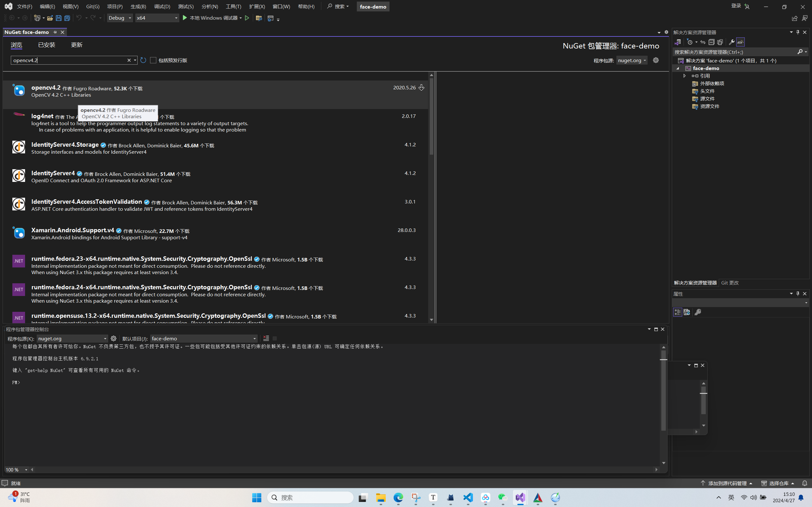Download the opencv4.2 package
812x507 pixels.
click(422, 87)
